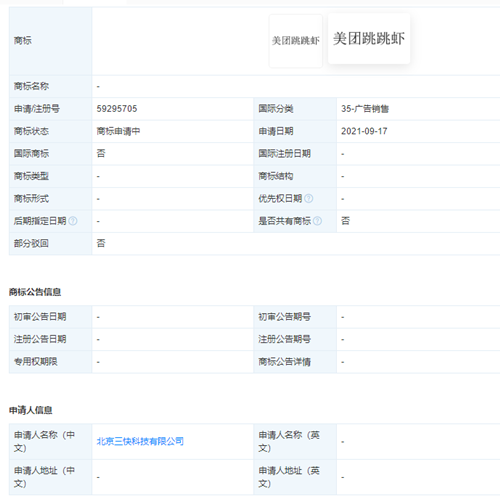Click the 申请人信息 section heading
Image resolution: width=500 pixels, height=498 pixels.
coord(30,410)
